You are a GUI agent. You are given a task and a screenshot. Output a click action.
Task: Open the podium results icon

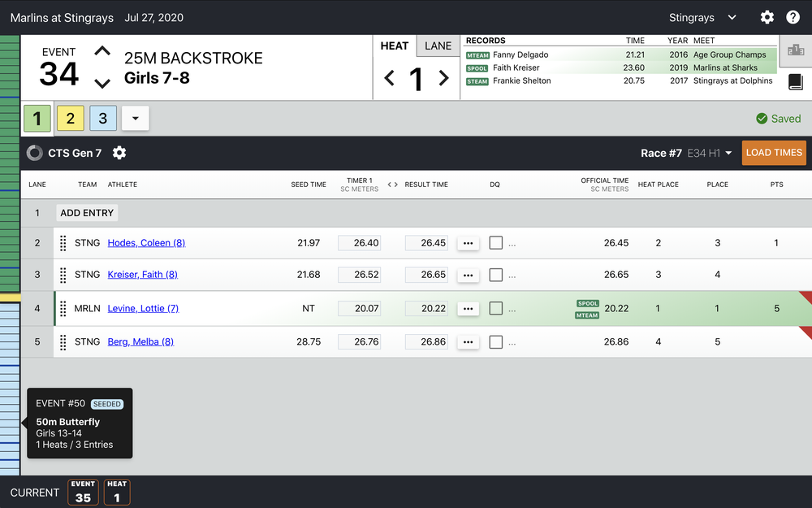coord(796,50)
